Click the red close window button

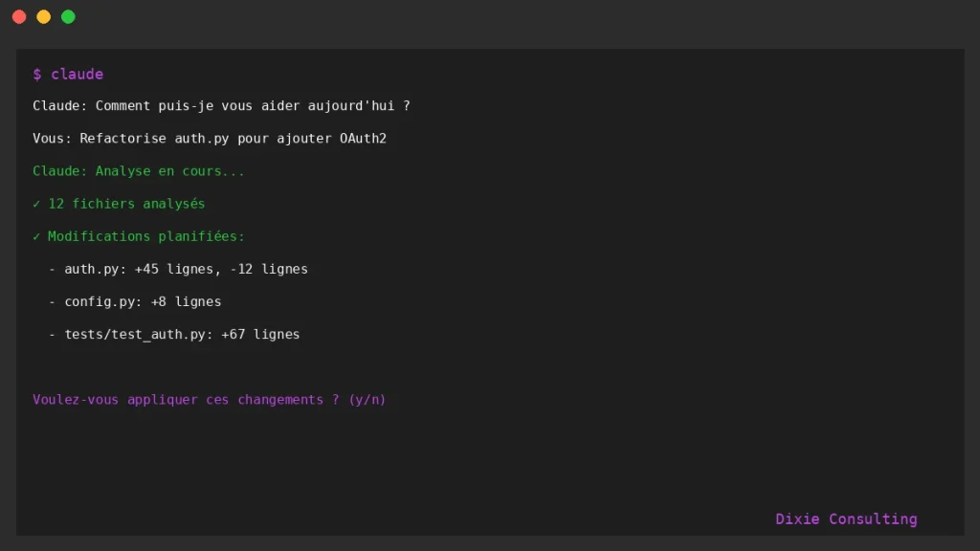(19, 16)
